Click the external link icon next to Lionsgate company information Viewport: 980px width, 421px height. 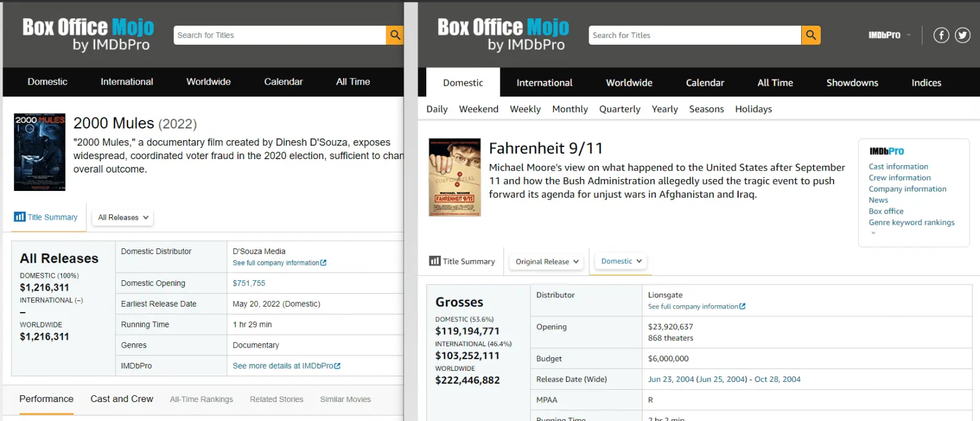pyautogui.click(x=742, y=307)
